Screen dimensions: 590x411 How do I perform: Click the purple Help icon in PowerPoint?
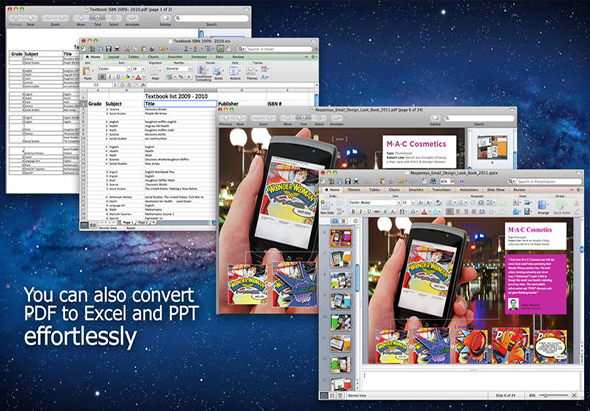(462, 181)
